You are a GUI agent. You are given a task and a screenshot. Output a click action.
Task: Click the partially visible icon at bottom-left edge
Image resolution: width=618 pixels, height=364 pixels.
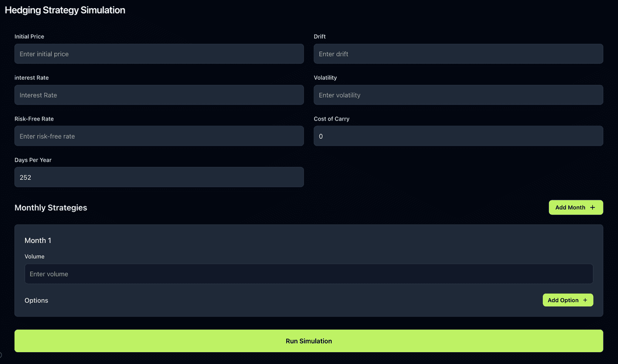click(2, 355)
